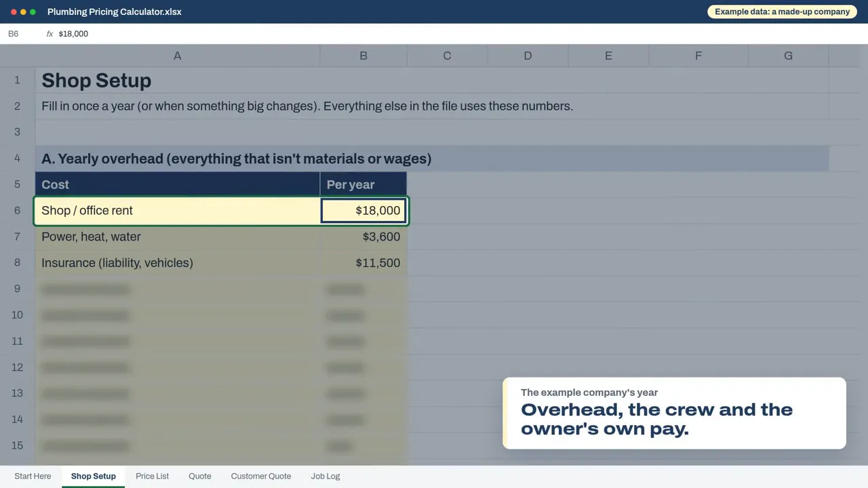Click the B6 cell reference name box
Image resolution: width=868 pixels, height=488 pixels.
tap(14, 34)
